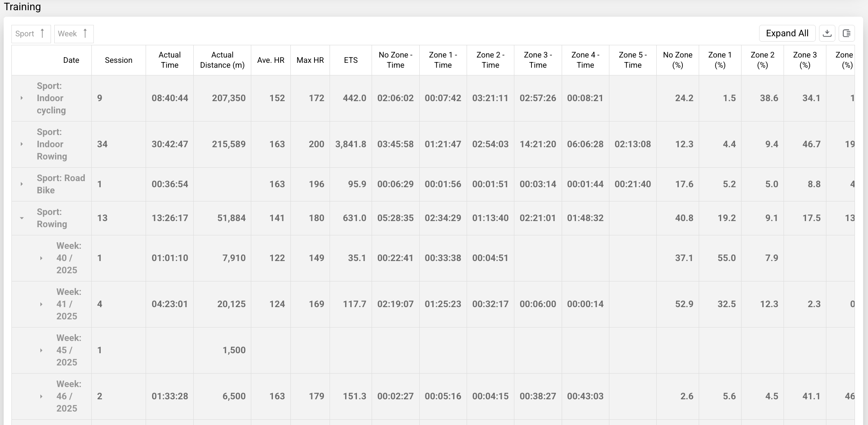
Task: Click Zone 4 - Time column header
Action: pos(585,60)
